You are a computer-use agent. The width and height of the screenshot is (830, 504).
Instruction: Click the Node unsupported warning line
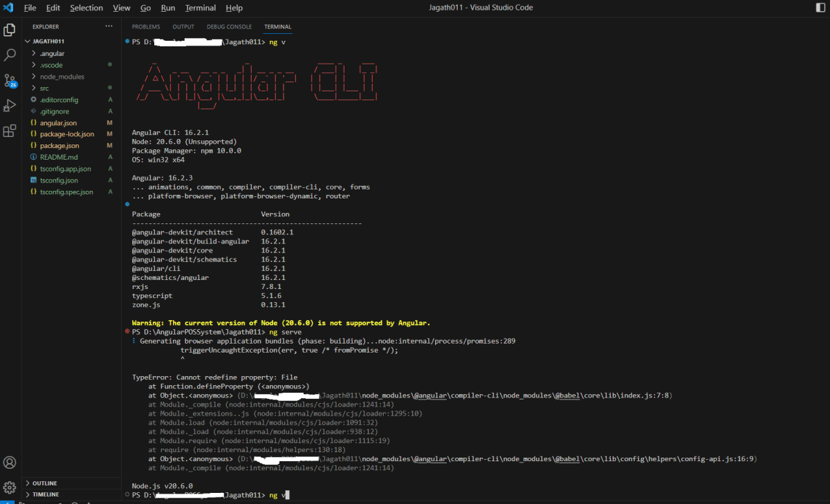(x=281, y=323)
